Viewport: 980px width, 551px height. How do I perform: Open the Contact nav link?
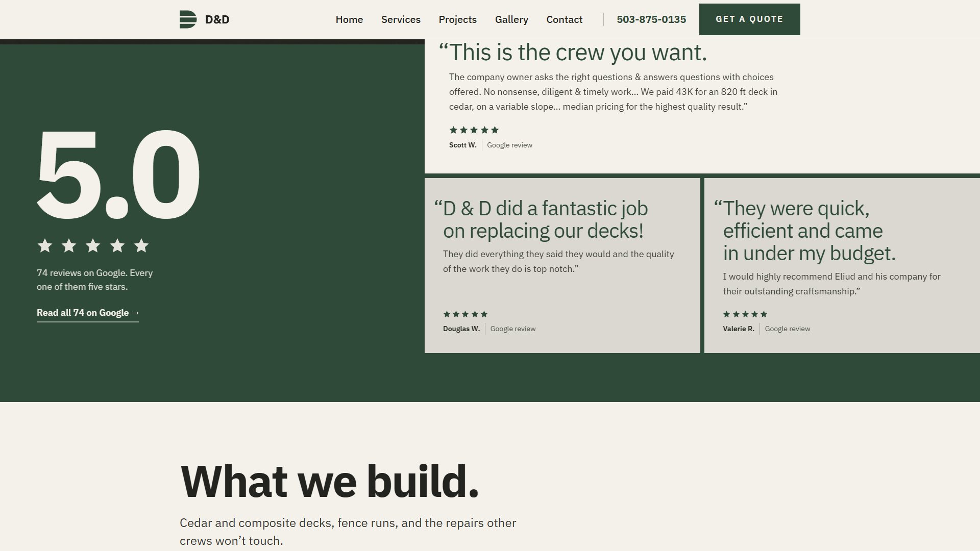(x=564, y=19)
